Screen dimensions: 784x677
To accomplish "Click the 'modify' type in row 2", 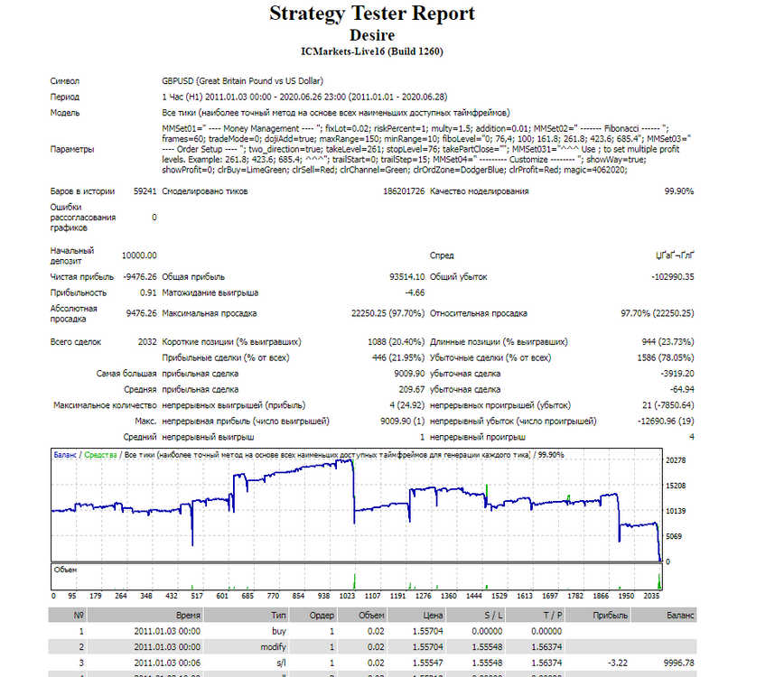I will [x=273, y=647].
